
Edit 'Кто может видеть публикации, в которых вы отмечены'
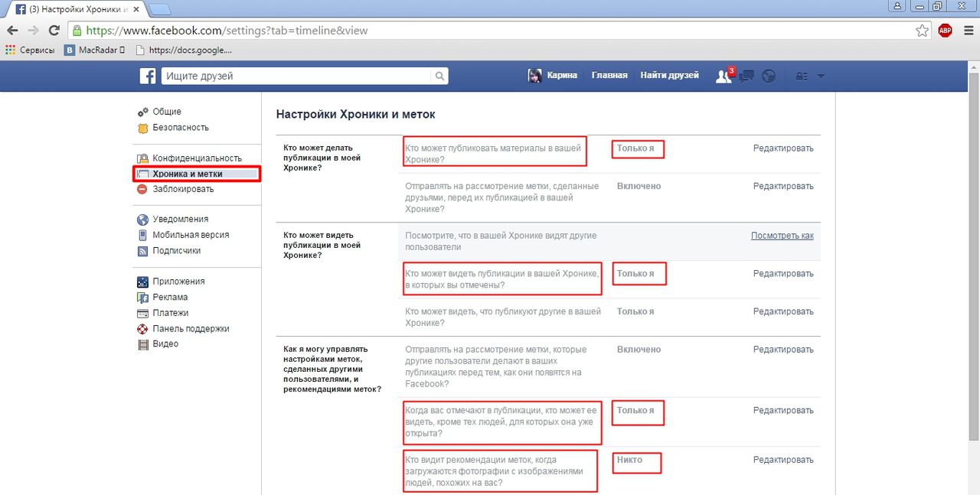[783, 274]
